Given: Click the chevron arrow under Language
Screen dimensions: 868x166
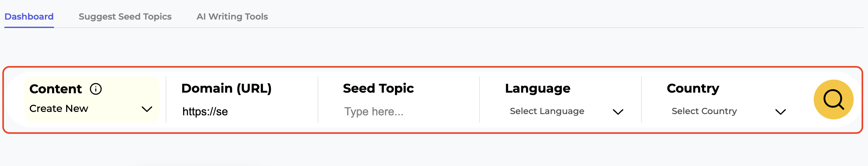Looking at the screenshot, I should pyautogui.click(x=618, y=112).
